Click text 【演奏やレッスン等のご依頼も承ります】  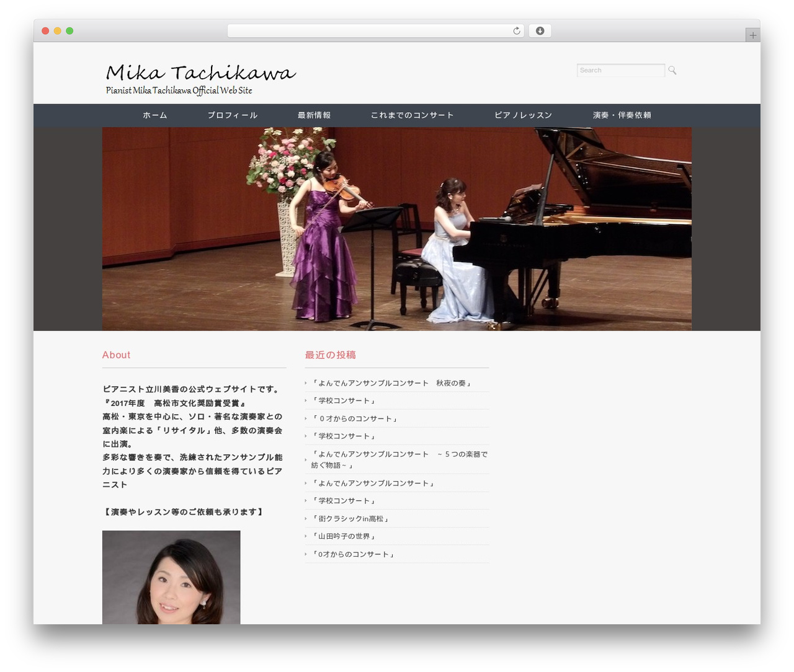point(184,512)
